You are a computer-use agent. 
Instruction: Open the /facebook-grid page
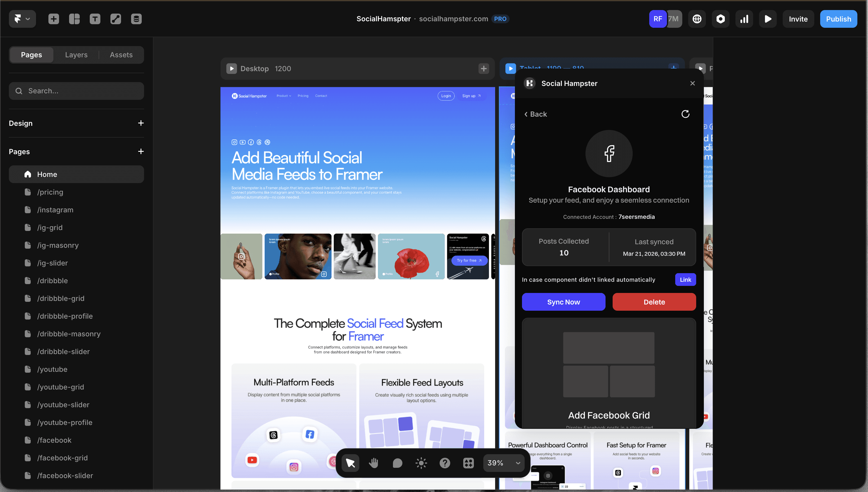coord(63,458)
